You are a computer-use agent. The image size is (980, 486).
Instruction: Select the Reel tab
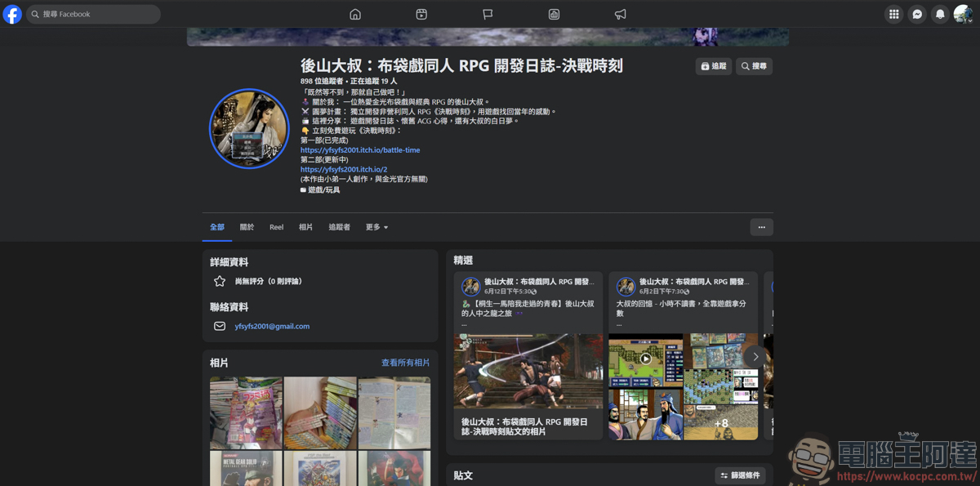[277, 227]
